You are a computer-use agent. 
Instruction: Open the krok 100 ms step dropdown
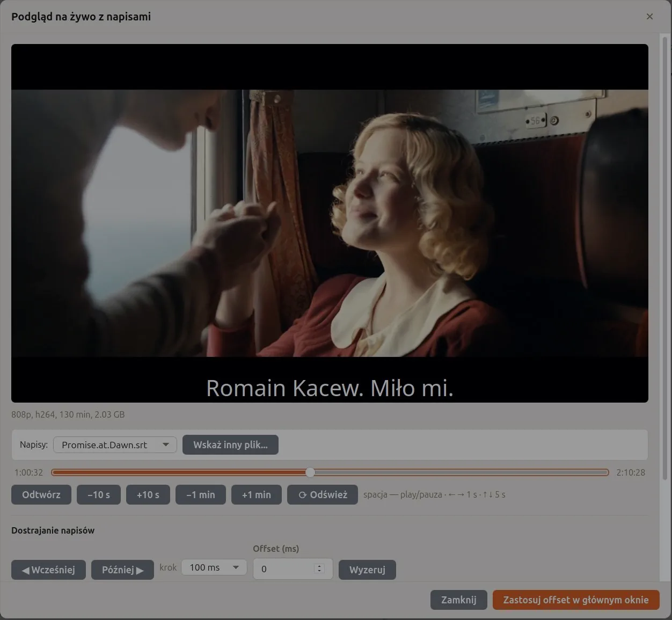(x=214, y=567)
